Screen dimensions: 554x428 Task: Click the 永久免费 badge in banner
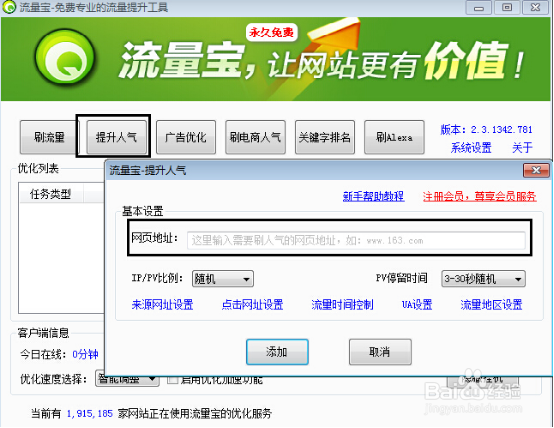pyautogui.click(x=271, y=33)
